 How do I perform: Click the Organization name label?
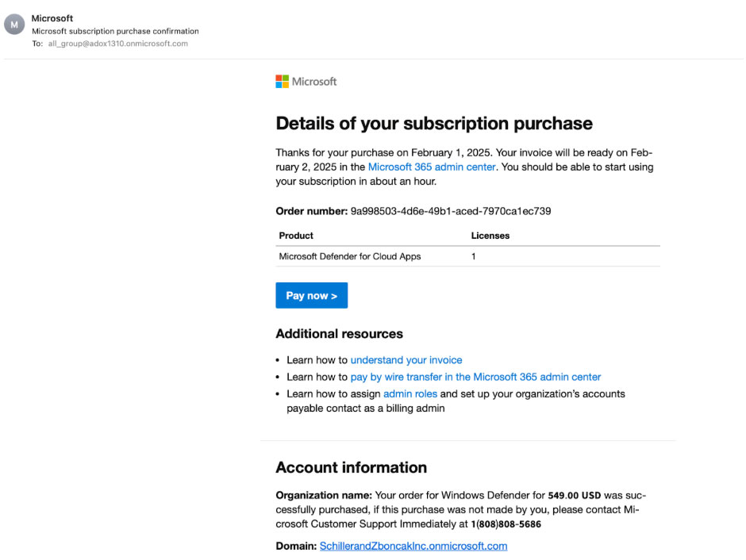pyautogui.click(x=324, y=495)
